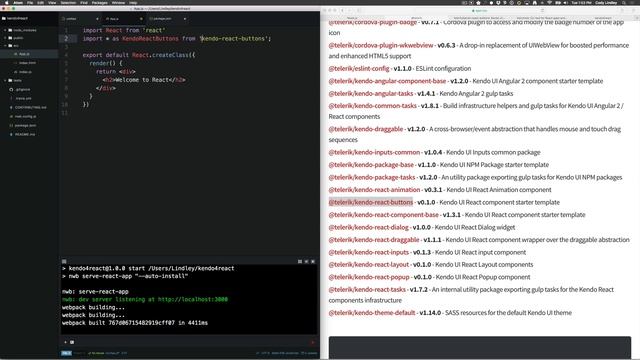Click the red close-all terminals icon
The image size is (640, 360).
coord(313,342)
